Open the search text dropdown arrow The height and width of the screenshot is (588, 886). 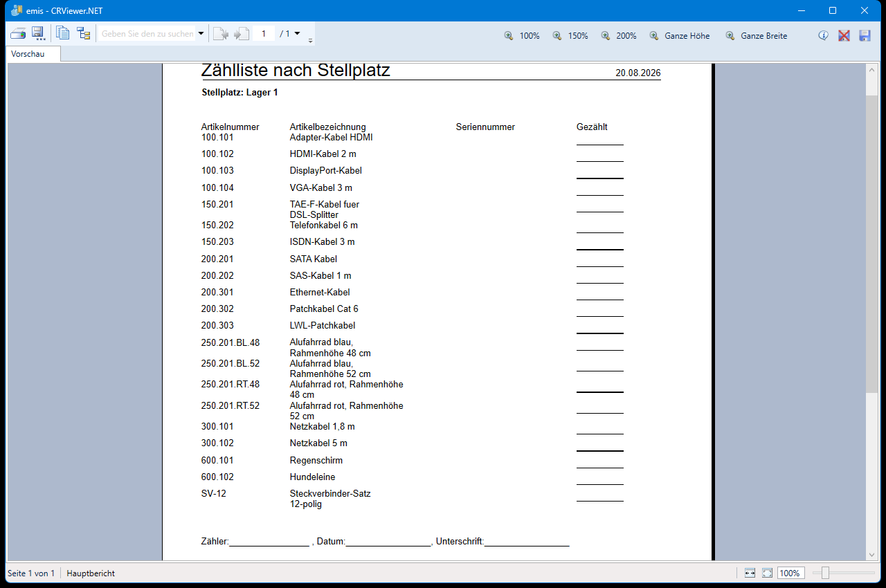201,33
